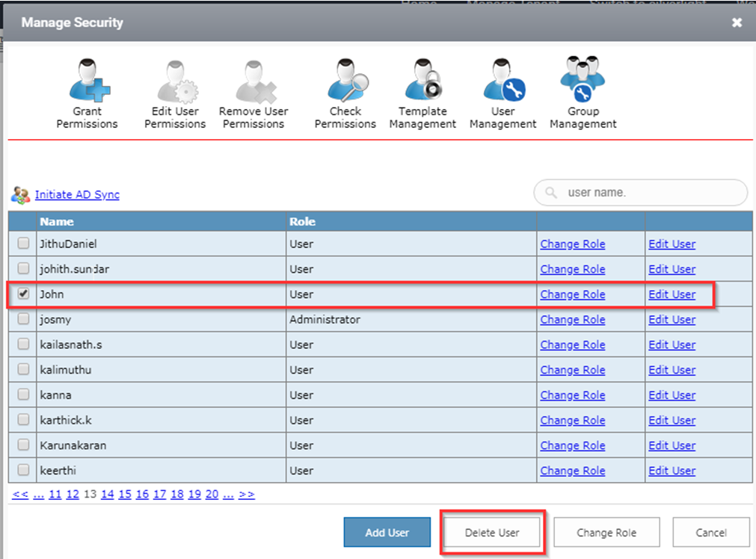Click Edit User for karthick.k
Image resolution: width=756 pixels, height=559 pixels.
(x=672, y=420)
